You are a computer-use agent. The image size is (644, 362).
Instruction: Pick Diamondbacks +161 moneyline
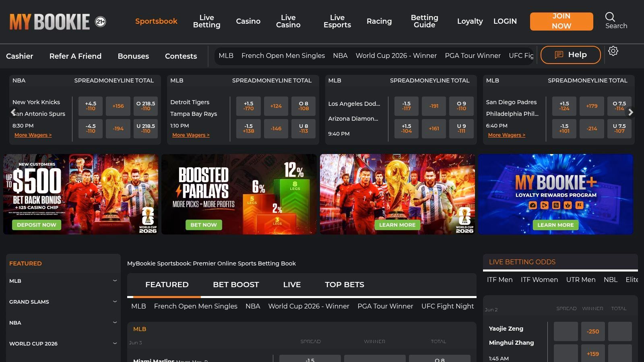(x=434, y=129)
